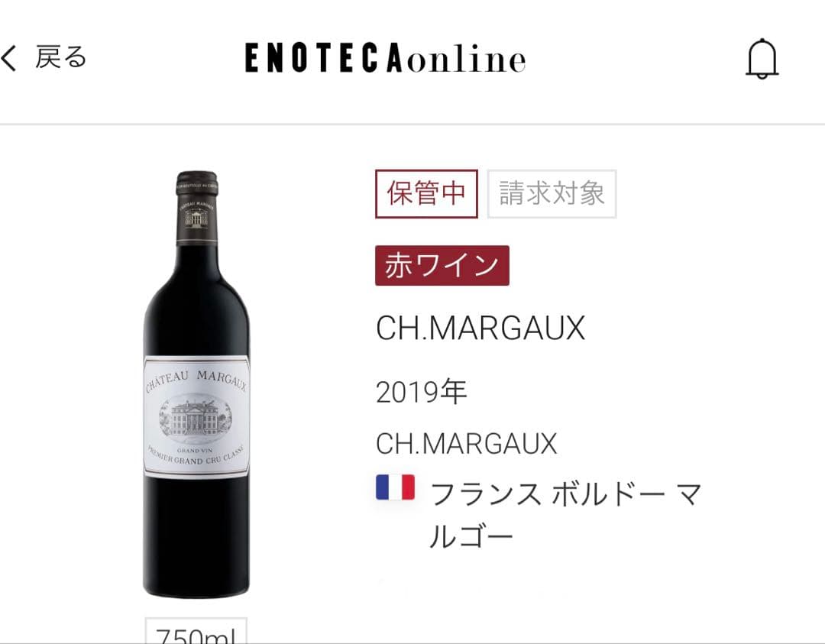Screen dimensions: 825x644
Task: Select the 請求対象 status tag
Action: coord(552,193)
